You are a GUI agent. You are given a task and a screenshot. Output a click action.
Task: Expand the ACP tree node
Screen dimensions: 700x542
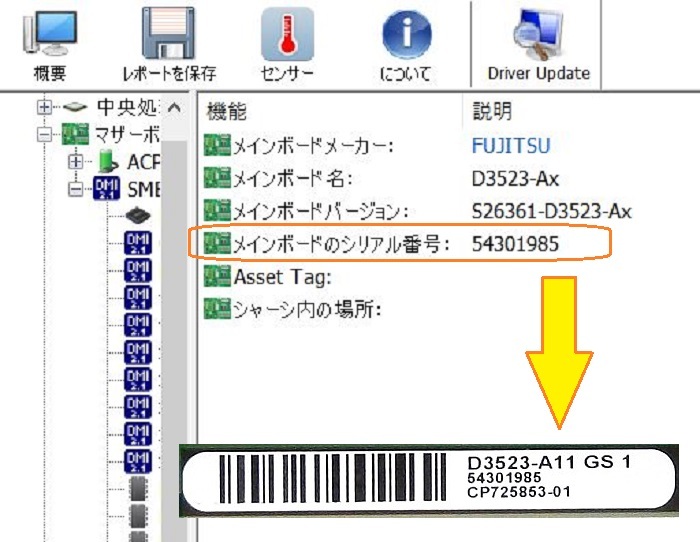pyautogui.click(x=75, y=161)
